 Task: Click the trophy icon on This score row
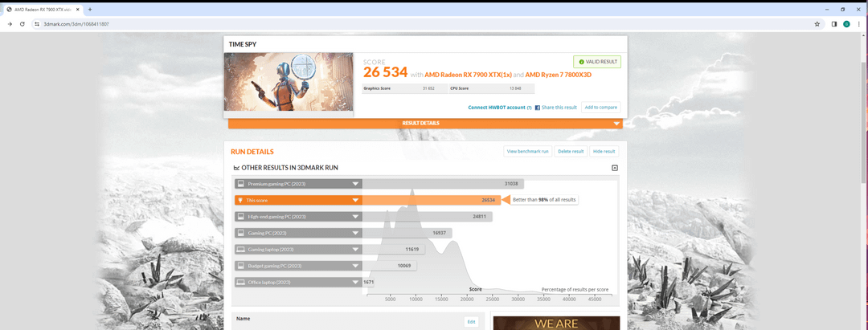tap(240, 200)
